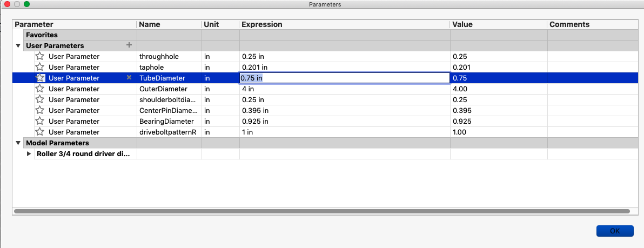Viewport: 644px width, 248px height.
Task: Star the OuterDiameter parameter as favorite
Action: click(39, 89)
